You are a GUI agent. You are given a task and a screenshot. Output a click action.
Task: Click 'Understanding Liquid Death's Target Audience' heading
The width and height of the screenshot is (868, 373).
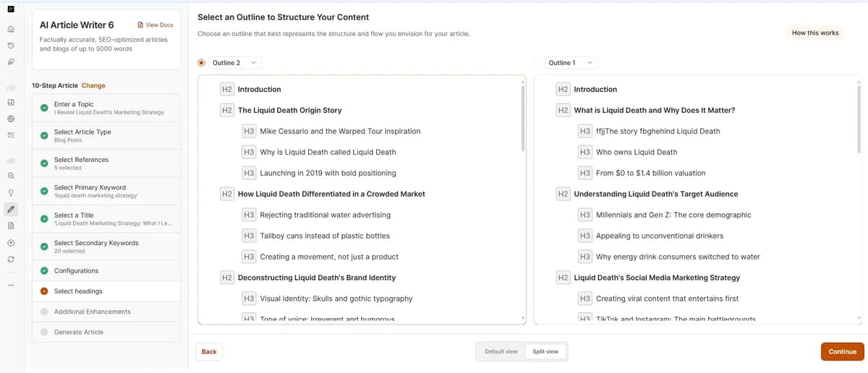656,194
